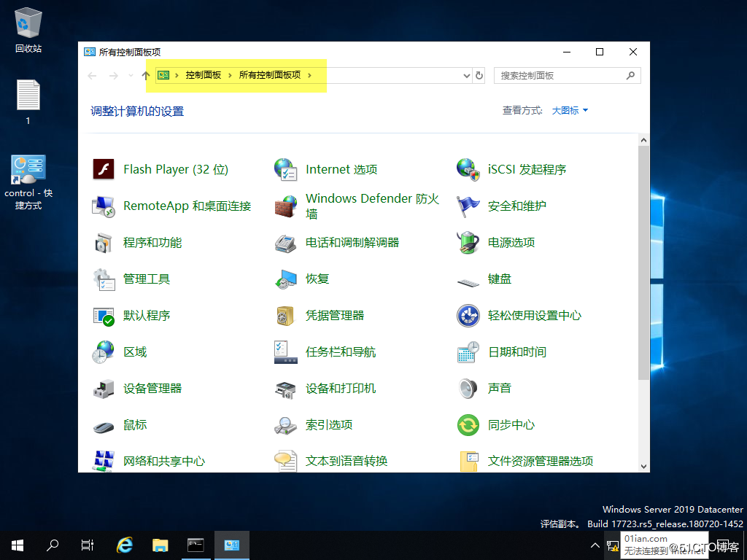
Task: Open the 程序和功能 link
Action: [152, 243]
